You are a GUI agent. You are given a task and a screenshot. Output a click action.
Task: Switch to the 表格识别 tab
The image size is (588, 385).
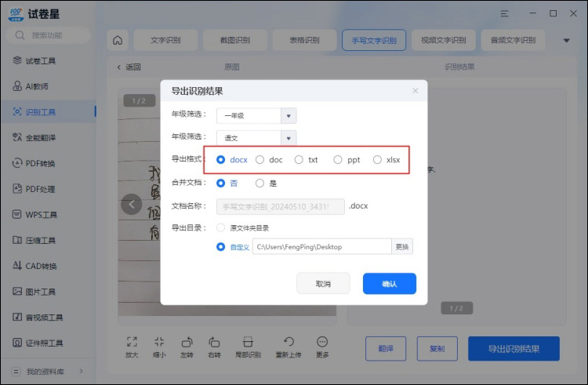[x=303, y=40]
